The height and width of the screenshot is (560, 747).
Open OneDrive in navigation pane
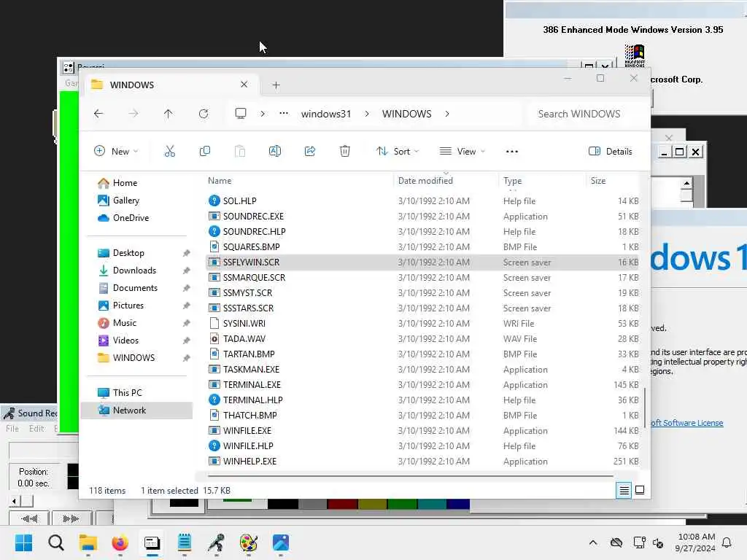[131, 217]
